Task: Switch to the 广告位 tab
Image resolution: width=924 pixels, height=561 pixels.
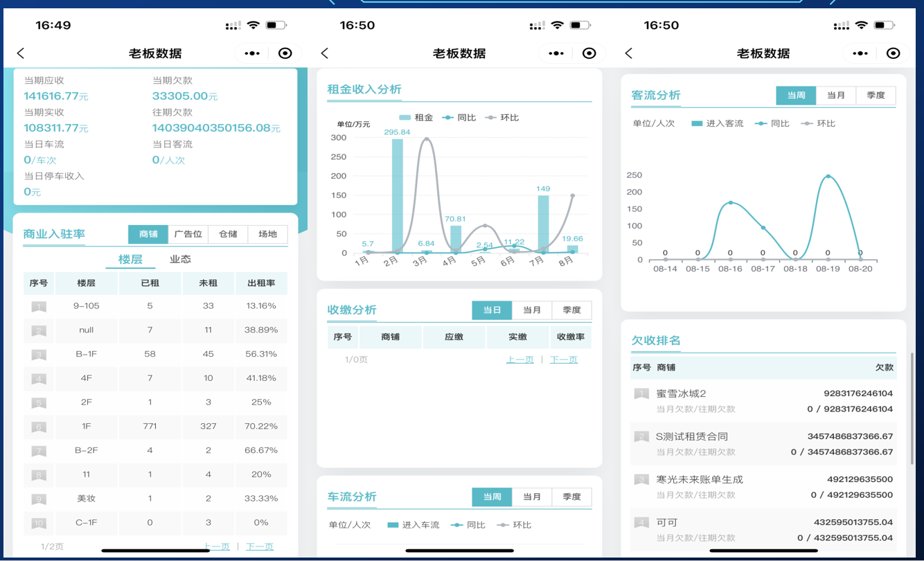Action: click(x=188, y=234)
